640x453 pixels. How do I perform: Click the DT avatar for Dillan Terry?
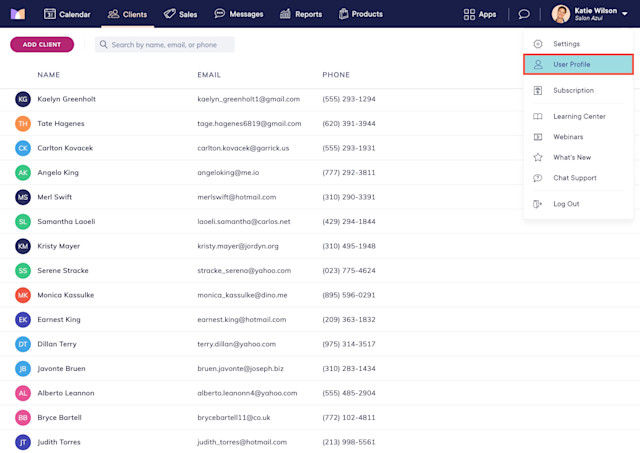[23, 344]
